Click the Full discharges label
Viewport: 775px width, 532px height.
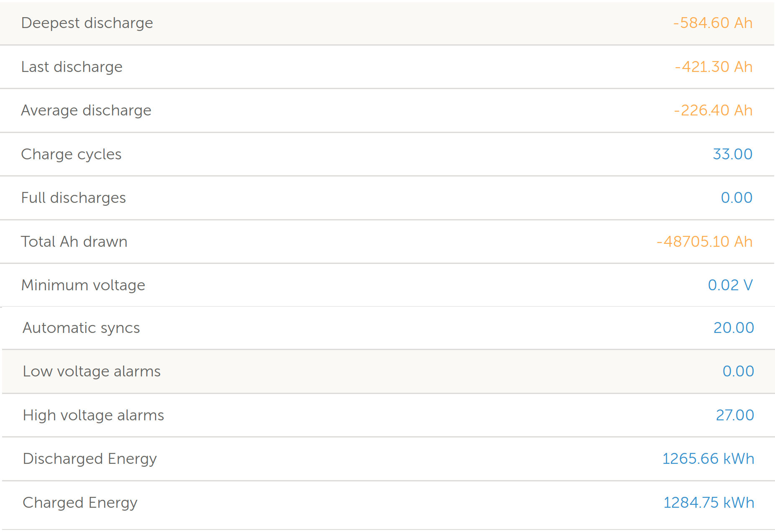[x=73, y=198]
